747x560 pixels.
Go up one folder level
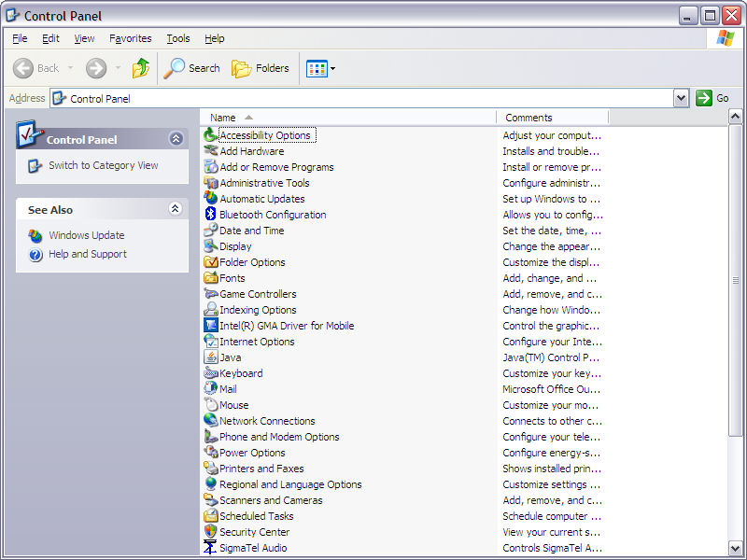141,68
